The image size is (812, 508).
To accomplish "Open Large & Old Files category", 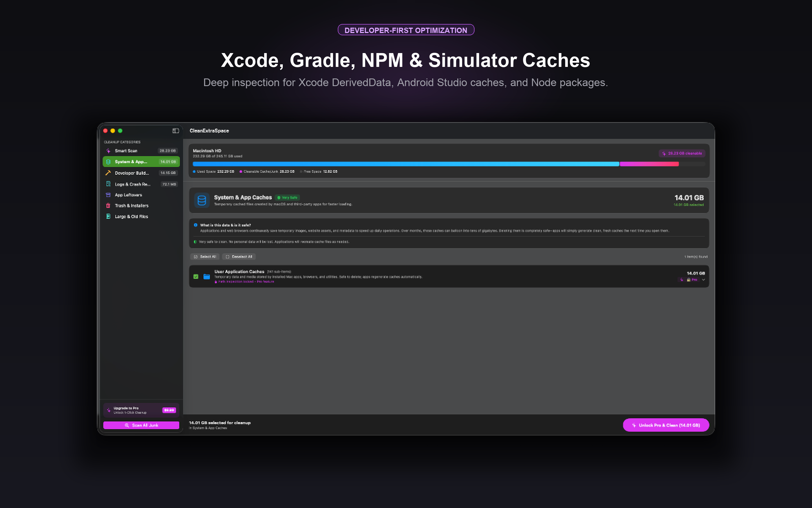I will 141,216.
